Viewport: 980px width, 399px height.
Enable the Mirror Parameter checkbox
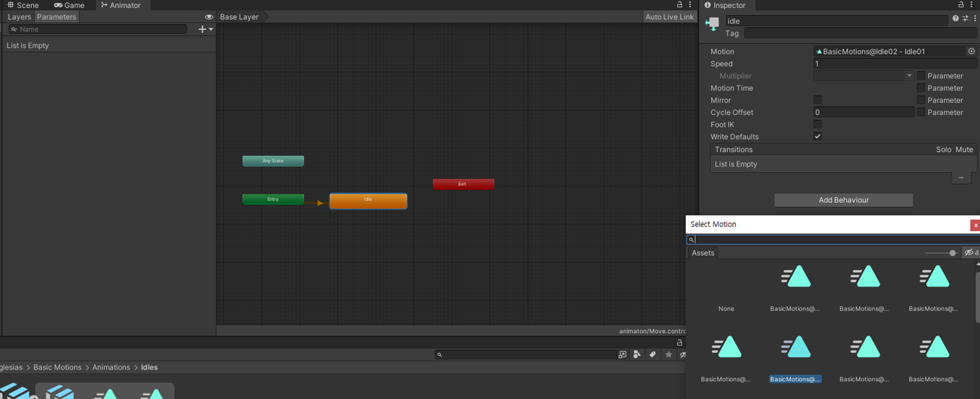pos(921,100)
